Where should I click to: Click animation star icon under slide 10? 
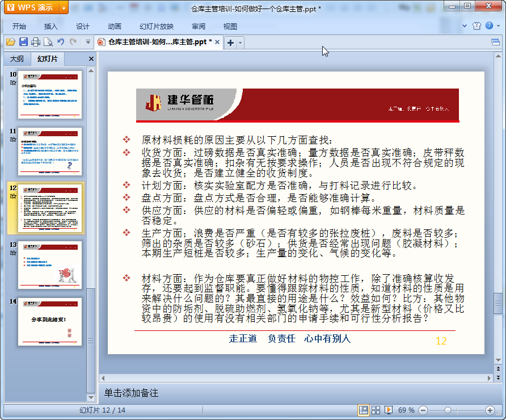pos(13,83)
